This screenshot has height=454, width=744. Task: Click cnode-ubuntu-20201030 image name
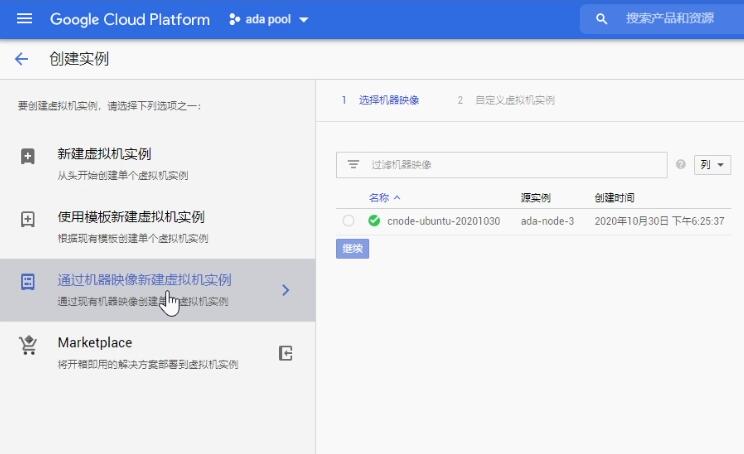pyautogui.click(x=443, y=221)
